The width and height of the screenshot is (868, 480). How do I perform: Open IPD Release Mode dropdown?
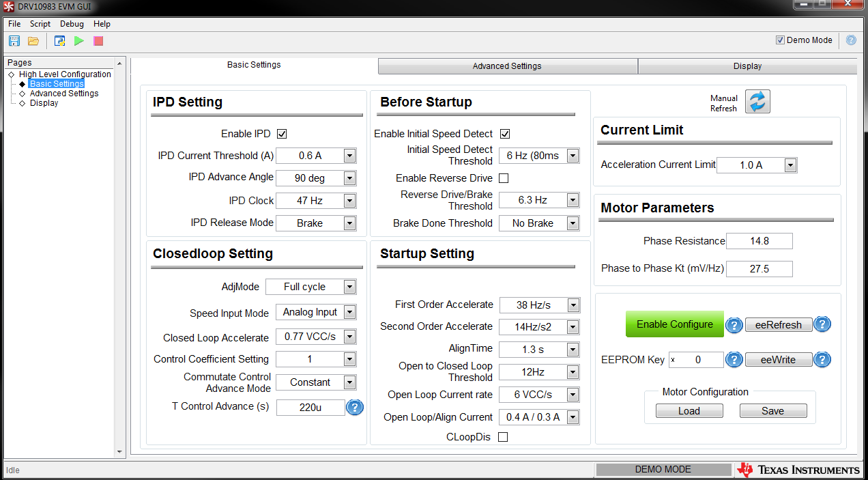pos(316,223)
